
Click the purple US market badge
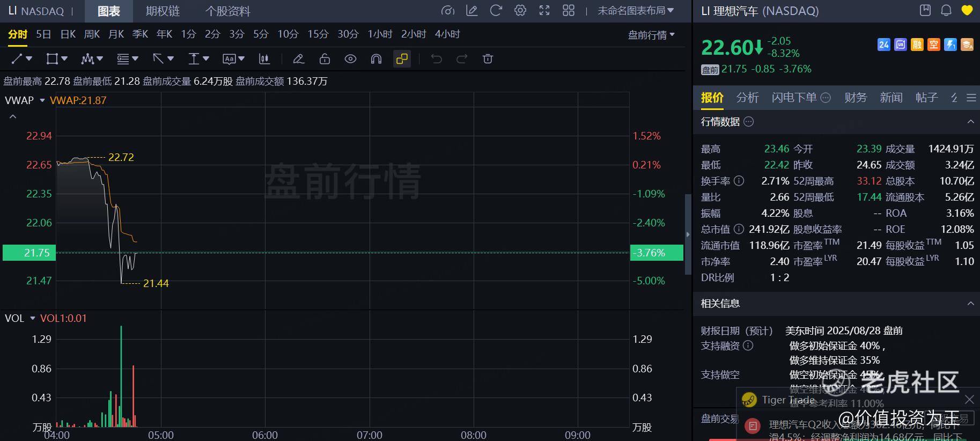[901, 45]
